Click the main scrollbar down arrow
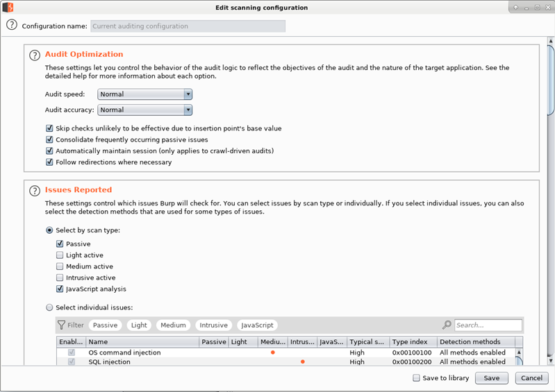555x392 pixels. pyautogui.click(x=551, y=361)
